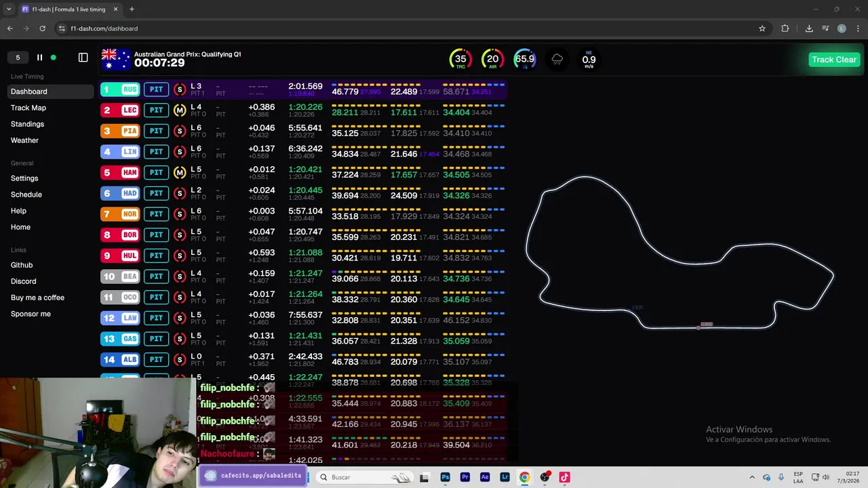Click the lap time 1:20.226 for LEC

click(x=305, y=107)
